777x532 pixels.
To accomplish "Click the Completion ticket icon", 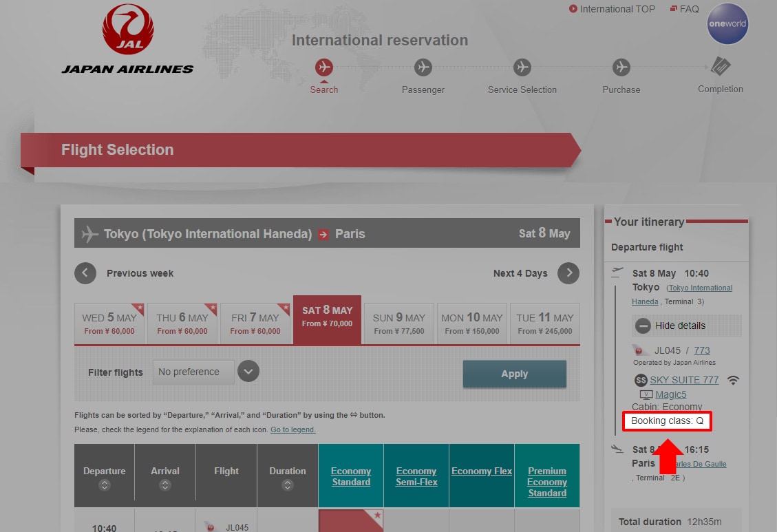I will click(721, 67).
